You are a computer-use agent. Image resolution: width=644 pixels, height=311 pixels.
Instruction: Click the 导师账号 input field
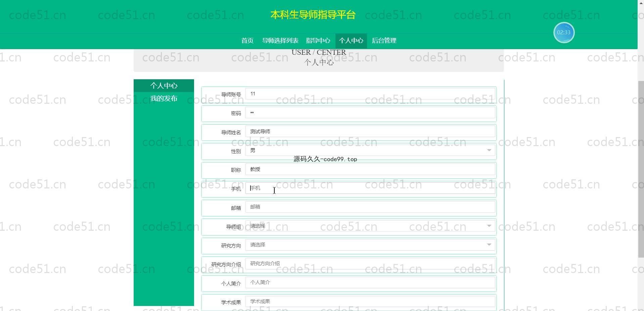[370, 94]
